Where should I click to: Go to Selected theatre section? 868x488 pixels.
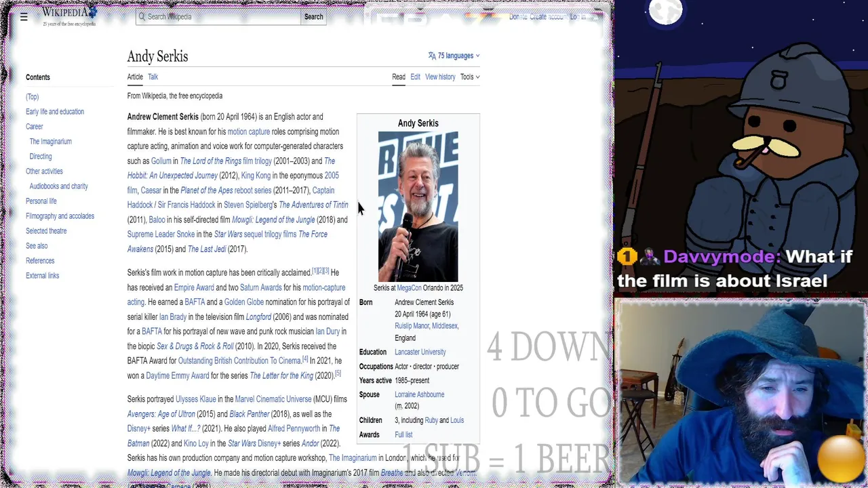click(46, 231)
